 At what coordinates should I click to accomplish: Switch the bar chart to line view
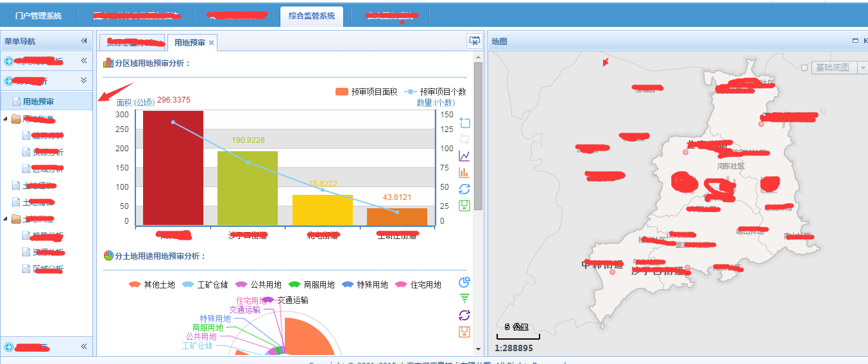coord(465,156)
